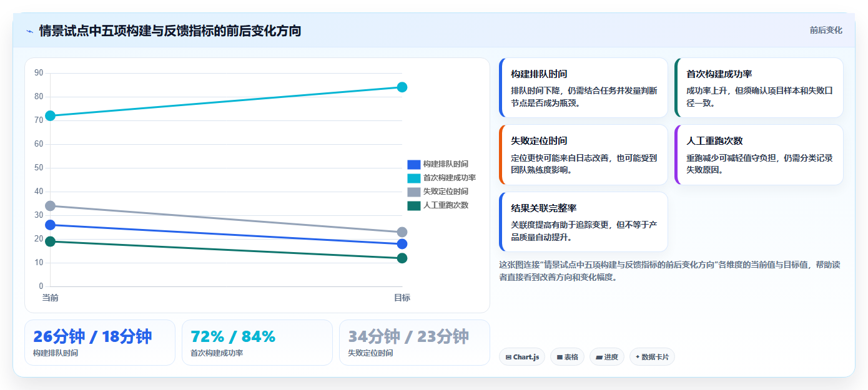Click legend text 失败定位时间
This screenshot has height=390, width=868.
pyautogui.click(x=445, y=192)
